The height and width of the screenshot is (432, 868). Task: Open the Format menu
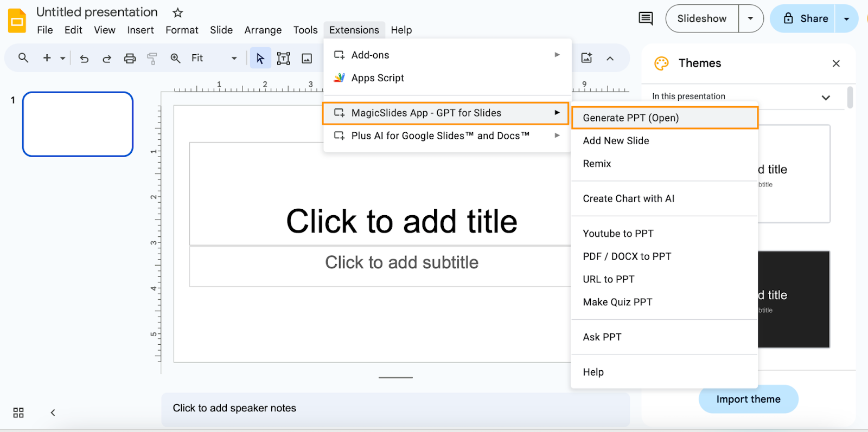point(182,30)
